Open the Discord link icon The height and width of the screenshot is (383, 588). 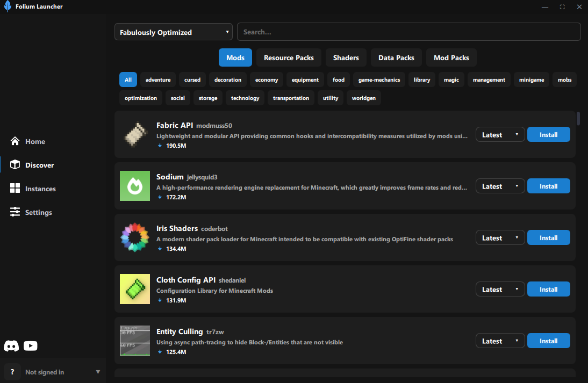pos(11,345)
